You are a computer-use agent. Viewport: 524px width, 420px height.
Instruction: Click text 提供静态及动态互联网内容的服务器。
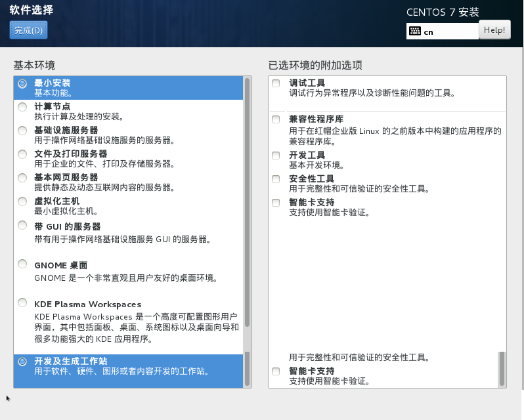tap(105, 188)
